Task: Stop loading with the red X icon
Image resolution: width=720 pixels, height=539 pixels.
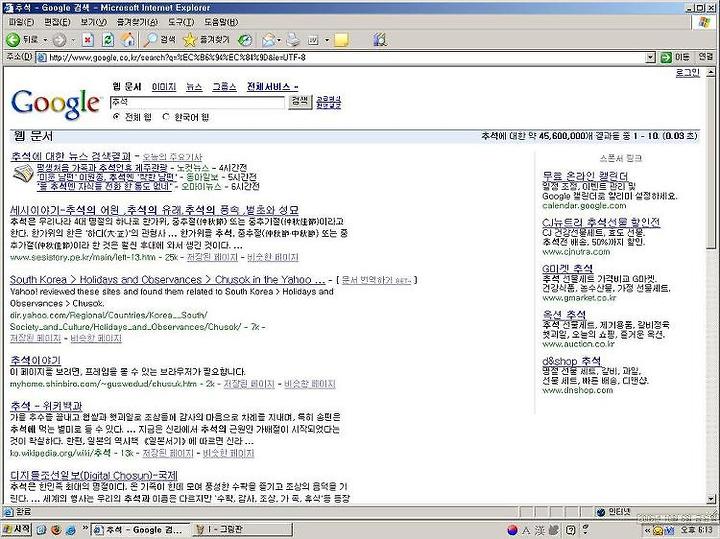Action: click(88, 40)
